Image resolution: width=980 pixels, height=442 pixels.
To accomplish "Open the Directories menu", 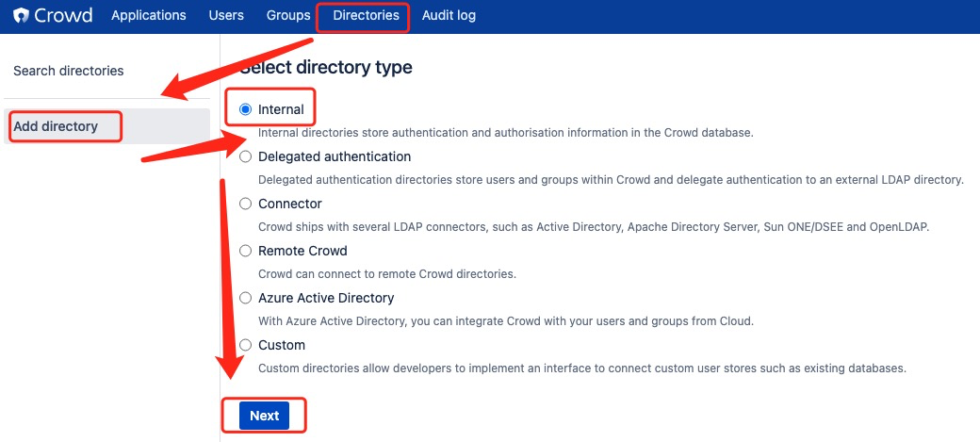I will tap(366, 15).
